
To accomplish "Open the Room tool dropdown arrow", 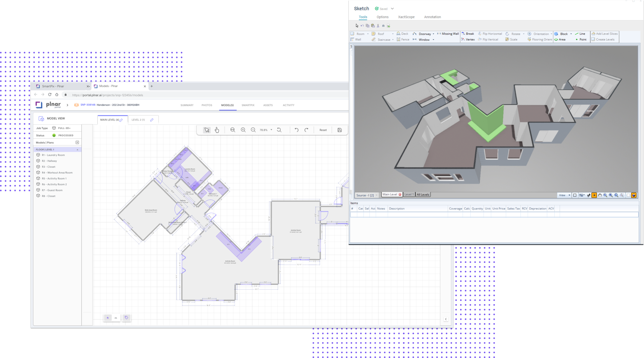I will click(368, 34).
